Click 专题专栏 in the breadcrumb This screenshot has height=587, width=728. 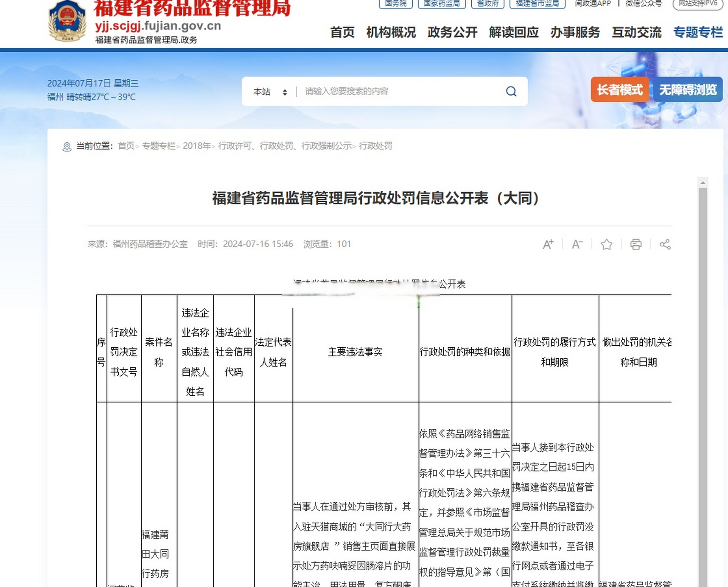(159, 146)
